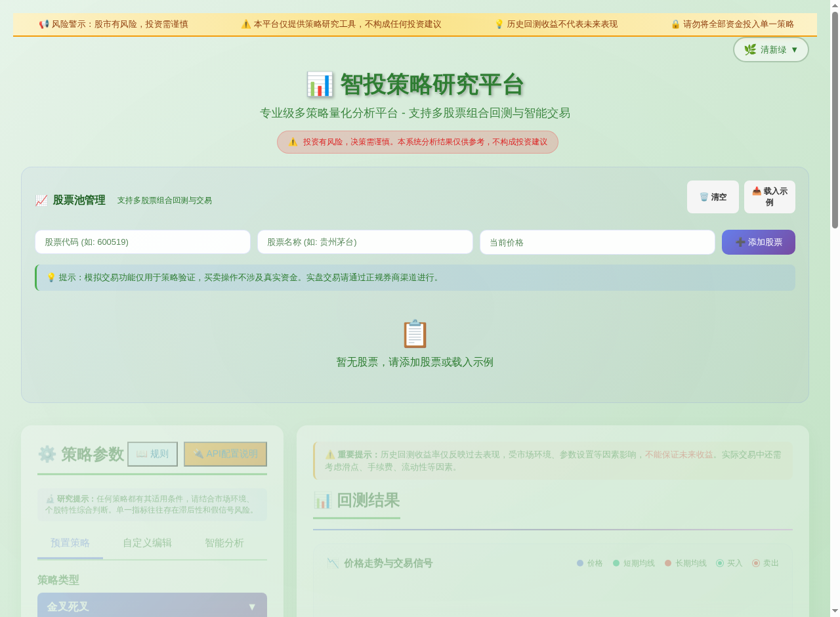Switch to the 自定义编辑 tab
The image size is (840, 617).
coord(146,543)
